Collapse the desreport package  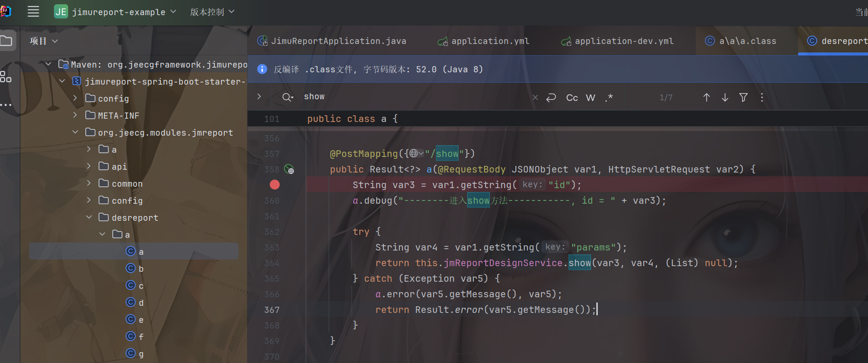click(x=89, y=217)
